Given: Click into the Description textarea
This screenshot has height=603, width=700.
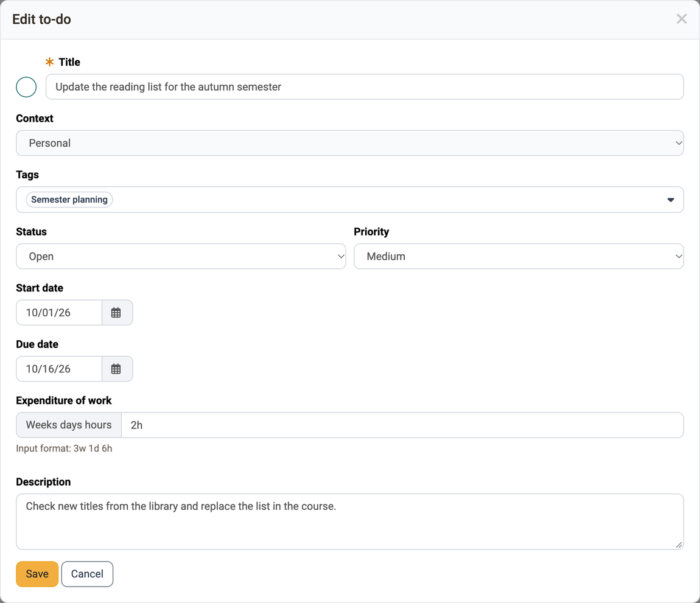Looking at the screenshot, I should pyautogui.click(x=350, y=521).
